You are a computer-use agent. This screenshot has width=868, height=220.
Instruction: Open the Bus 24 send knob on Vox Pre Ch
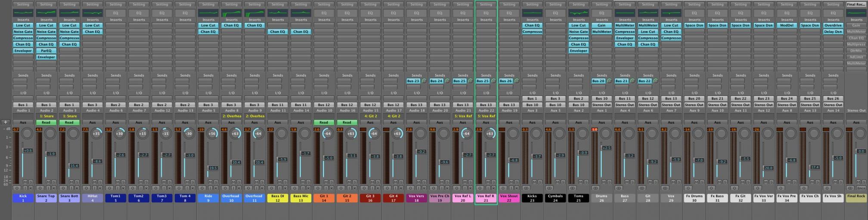coord(447,81)
